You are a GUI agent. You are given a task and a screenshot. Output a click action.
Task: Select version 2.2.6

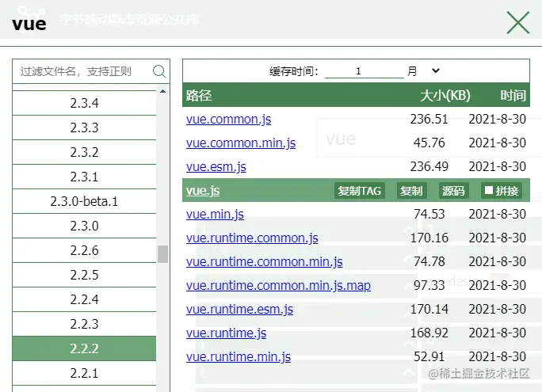(84, 250)
